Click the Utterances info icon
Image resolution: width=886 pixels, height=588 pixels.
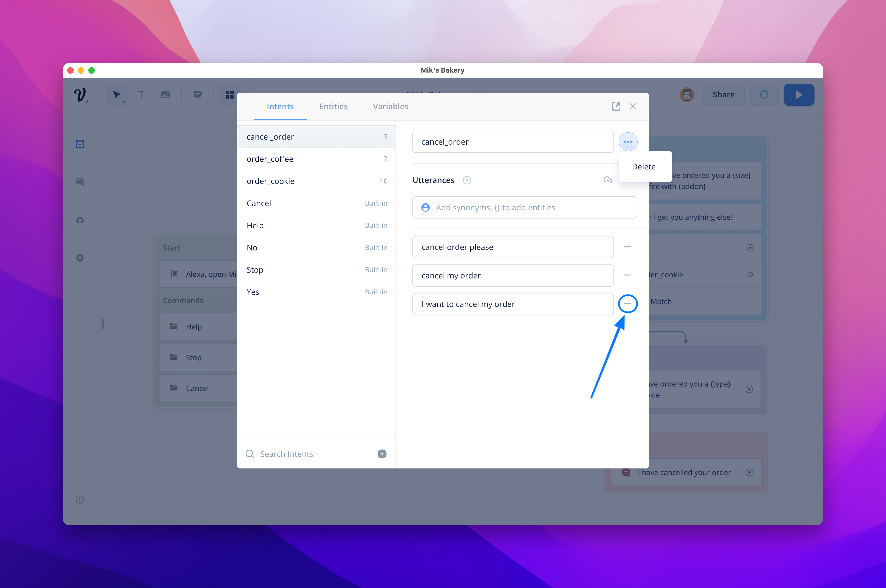[x=466, y=180]
